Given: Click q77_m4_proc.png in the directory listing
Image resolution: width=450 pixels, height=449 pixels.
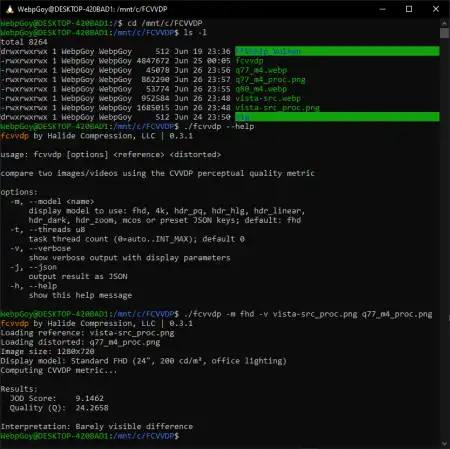Looking at the screenshot, I should [x=270, y=80].
